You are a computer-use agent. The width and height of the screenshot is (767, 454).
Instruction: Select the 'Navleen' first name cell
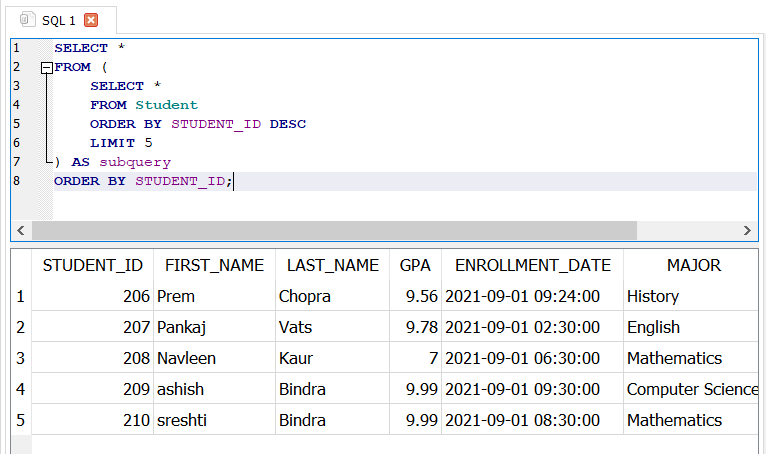214,358
